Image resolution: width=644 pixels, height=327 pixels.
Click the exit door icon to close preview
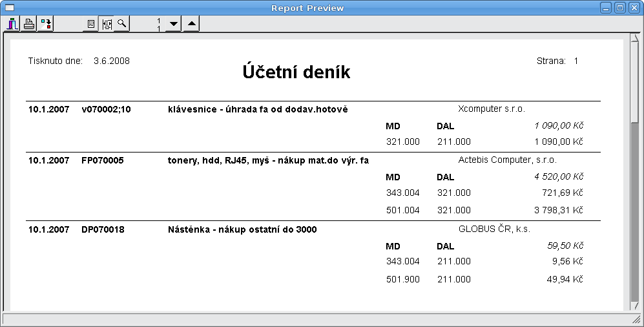point(13,25)
